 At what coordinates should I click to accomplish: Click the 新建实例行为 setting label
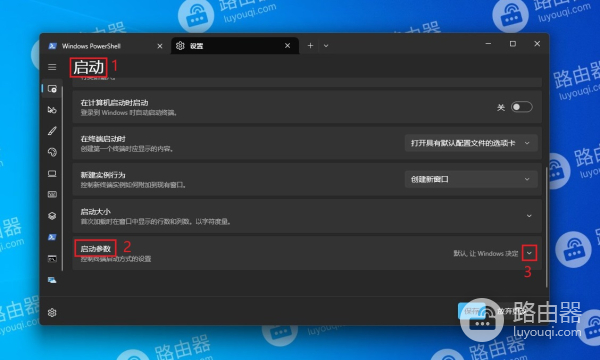click(x=103, y=175)
